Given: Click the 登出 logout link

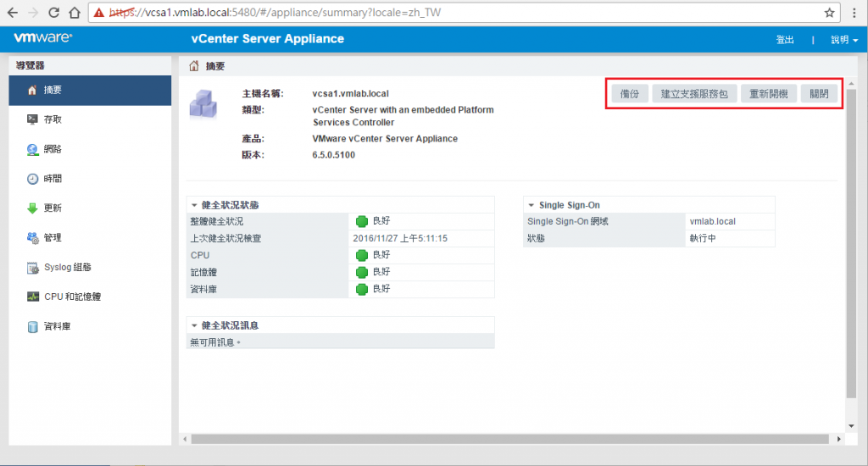Looking at the screenshot, I should pyautogui.click(x=785, y=40).
